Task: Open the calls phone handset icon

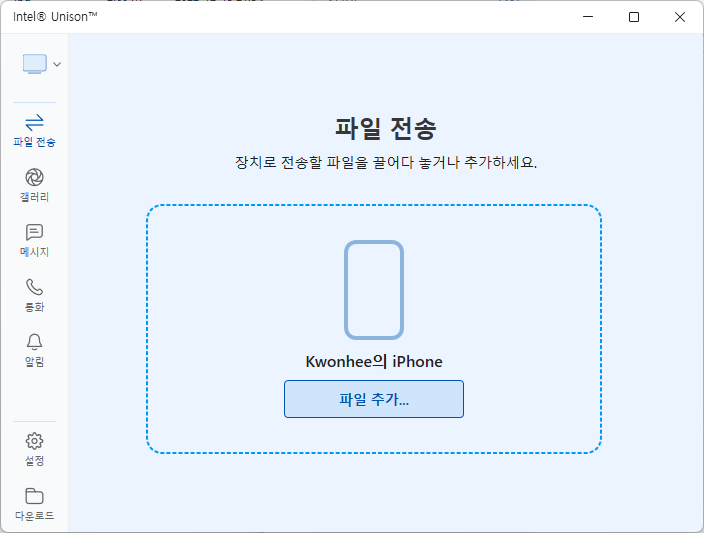Action: (x=34, y=287)
